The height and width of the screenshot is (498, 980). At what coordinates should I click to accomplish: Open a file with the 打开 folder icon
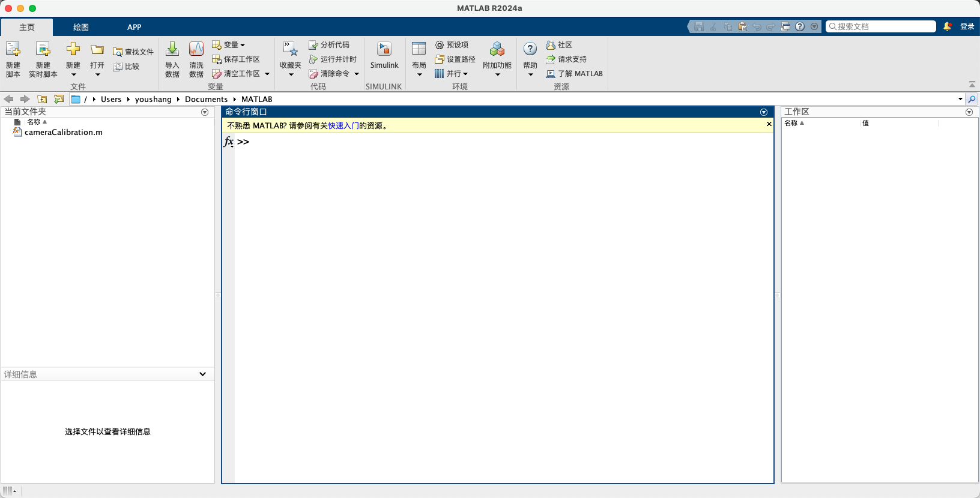(x=97, y=49)
